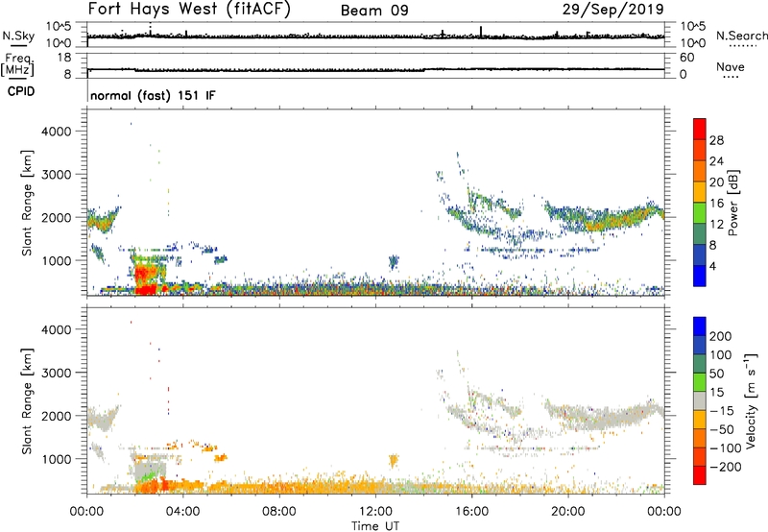
Task: Click the intense red power echo near 02:30
Action: (x=146, y=279)
